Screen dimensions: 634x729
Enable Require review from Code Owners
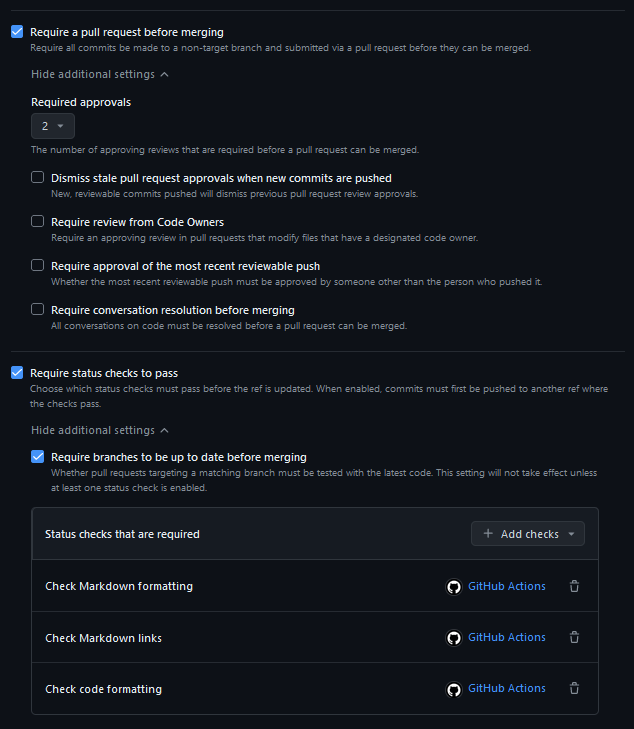click(x=38, y=222)
